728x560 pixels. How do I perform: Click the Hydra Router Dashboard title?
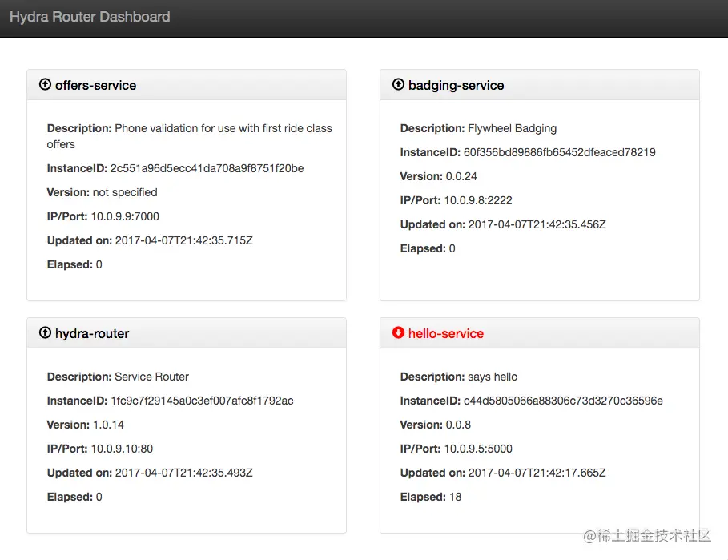[90, 17]
